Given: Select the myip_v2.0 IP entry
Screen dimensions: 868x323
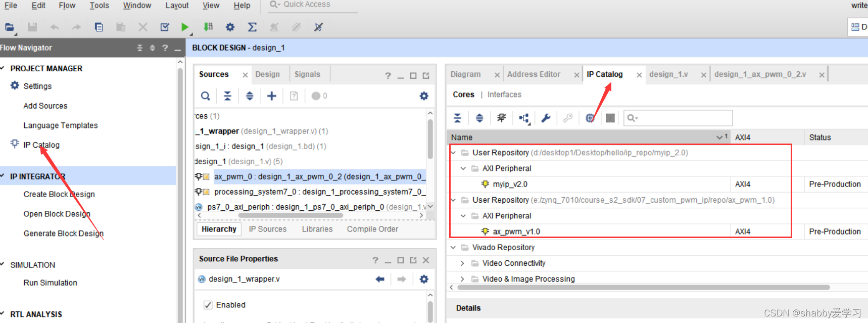Looking at the screenshot, I should (510, 184).
